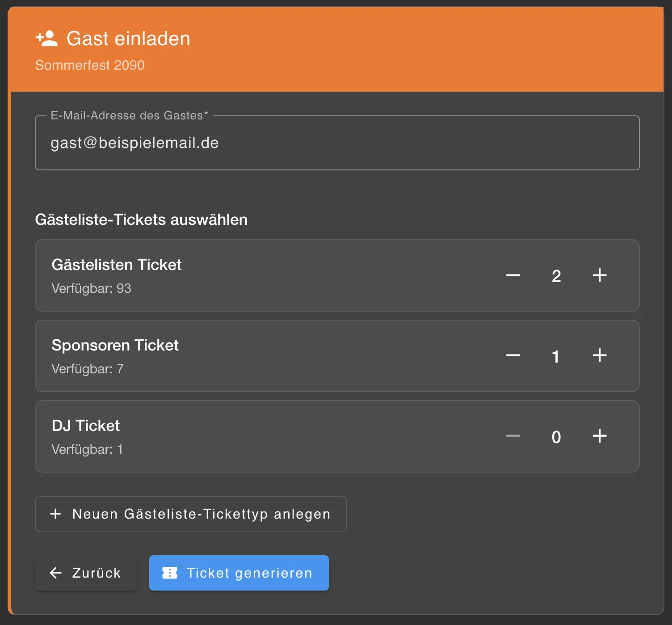Go back using the "Zurück" button
The height and width of the screenshot is (625, 672).
tap(86, 573)
